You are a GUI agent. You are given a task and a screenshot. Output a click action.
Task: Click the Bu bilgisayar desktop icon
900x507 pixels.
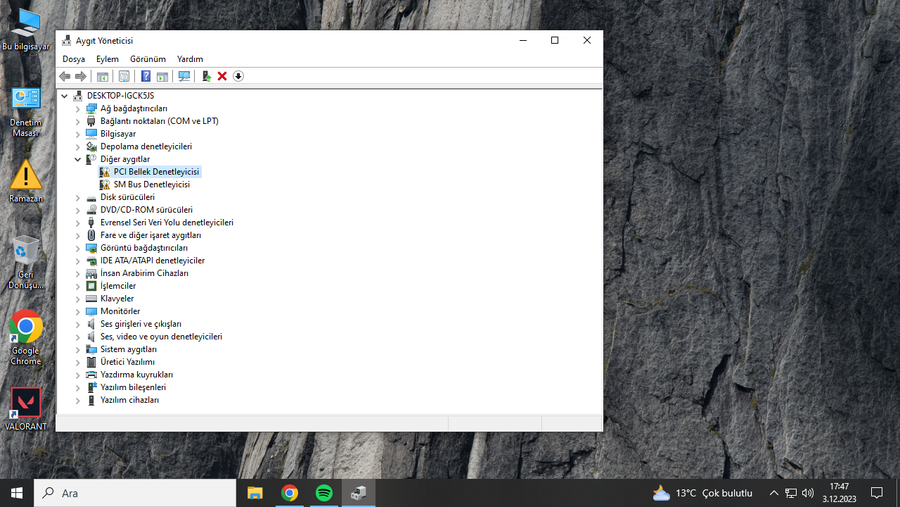pyautogui.click(x=26, y=29)
